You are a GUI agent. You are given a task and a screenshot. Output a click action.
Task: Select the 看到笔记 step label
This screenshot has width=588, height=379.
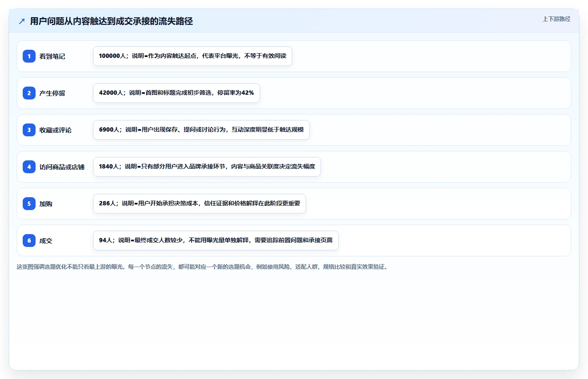pyautogui.click(x=52, y=56)
